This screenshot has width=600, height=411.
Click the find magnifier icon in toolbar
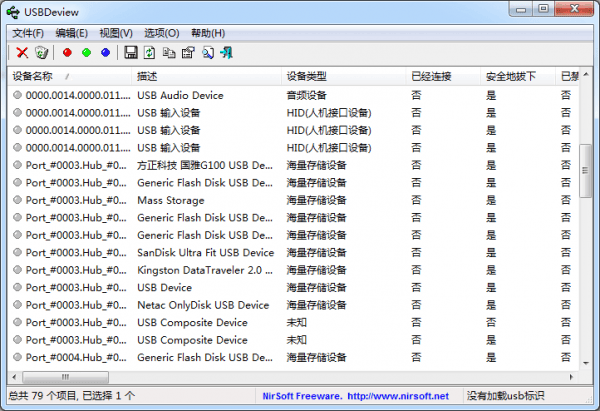click(207, 52)
